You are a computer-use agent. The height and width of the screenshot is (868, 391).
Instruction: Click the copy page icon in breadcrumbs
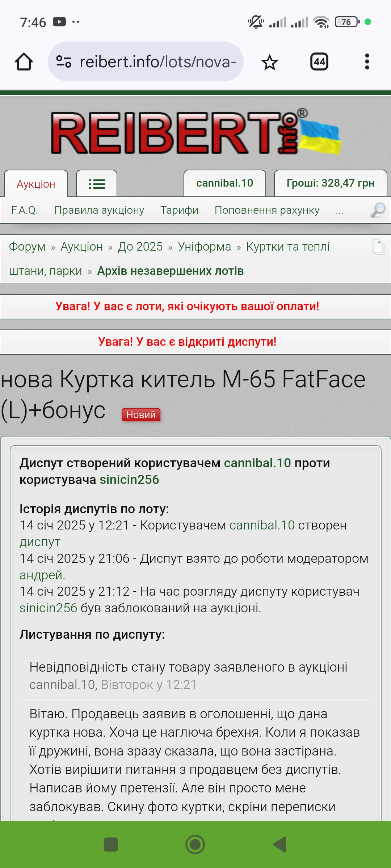point(378,247)
